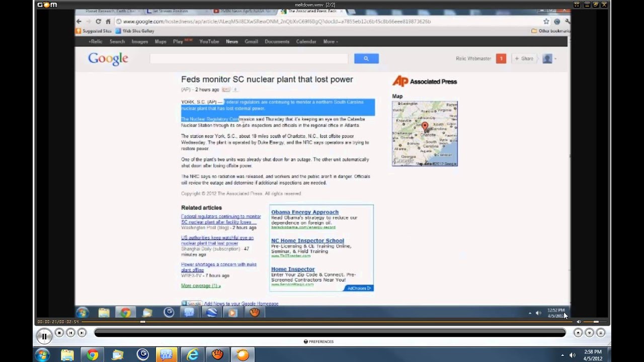Open the More coverage link
The width and height of the screenshot is (644, 362).
click(x=201, y=286)
